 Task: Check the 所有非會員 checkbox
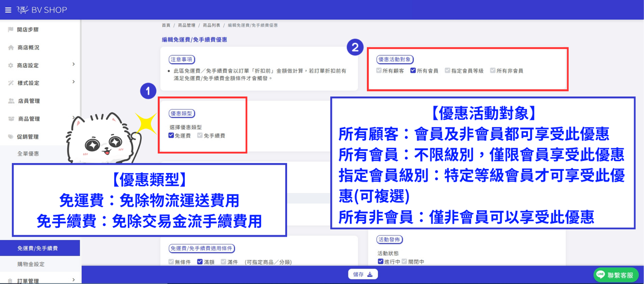pos(493,71)
